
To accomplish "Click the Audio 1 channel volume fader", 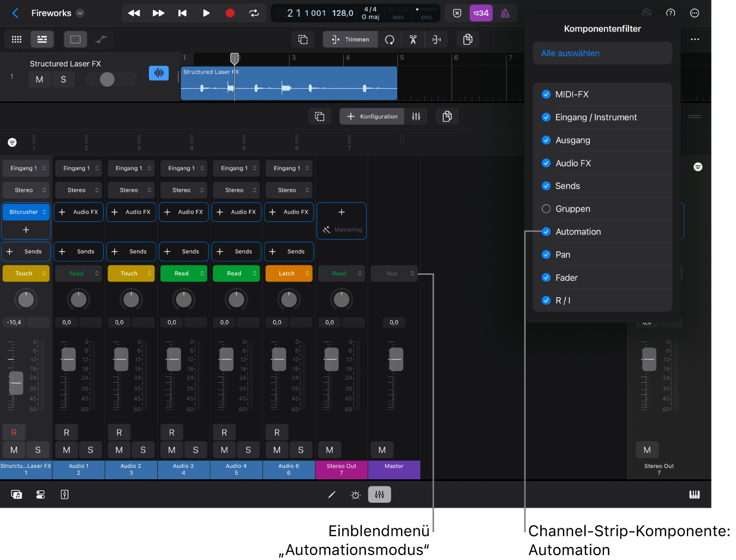I will coord(69,359).
